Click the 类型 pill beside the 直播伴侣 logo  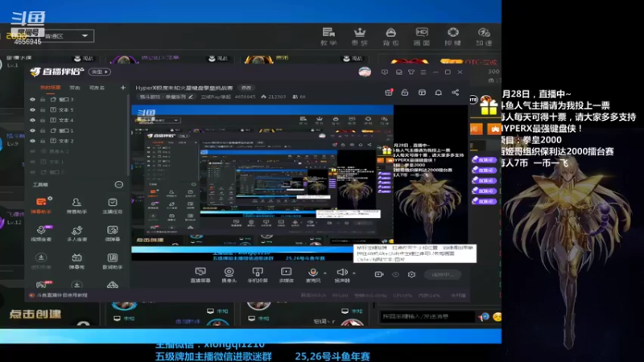[x=99, y=72]
